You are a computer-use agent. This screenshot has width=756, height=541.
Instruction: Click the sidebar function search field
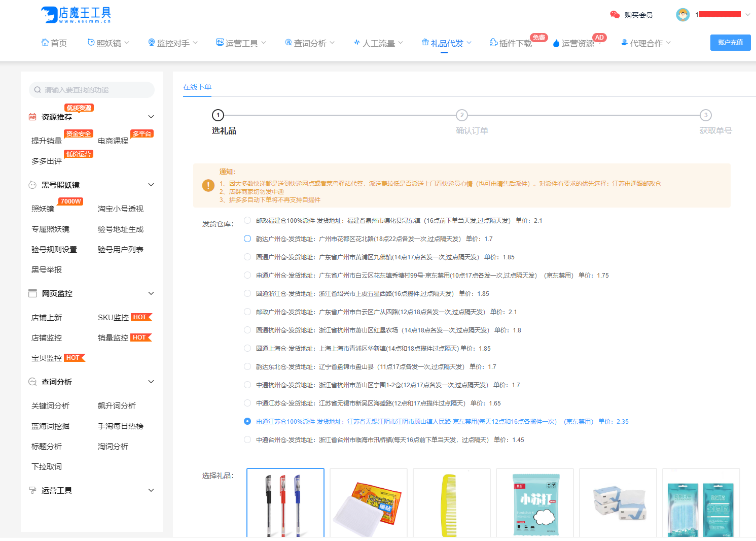(92, 90)
